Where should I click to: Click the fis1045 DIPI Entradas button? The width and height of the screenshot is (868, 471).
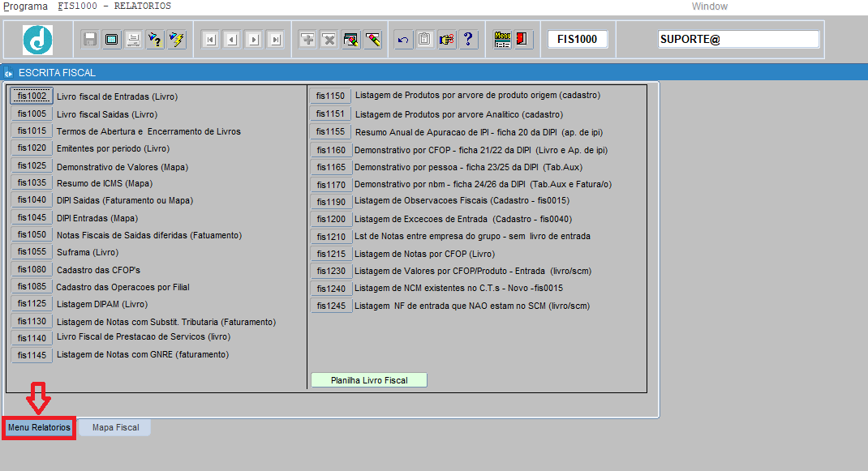click(x=32, y=218)
